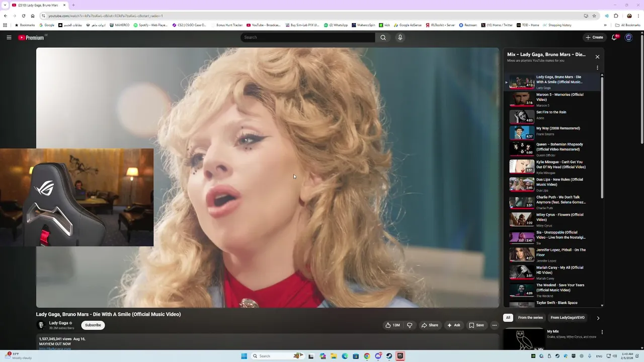644x362 pixels.
Task: Play My Way (2008 Remastered)
Action: click(x=552, y=132)
